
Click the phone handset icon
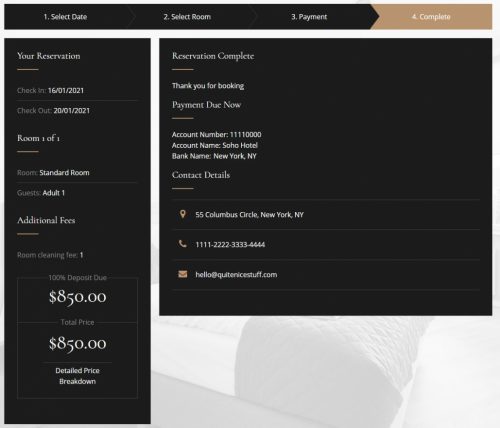pyautogui.click(x=182, y=244)
